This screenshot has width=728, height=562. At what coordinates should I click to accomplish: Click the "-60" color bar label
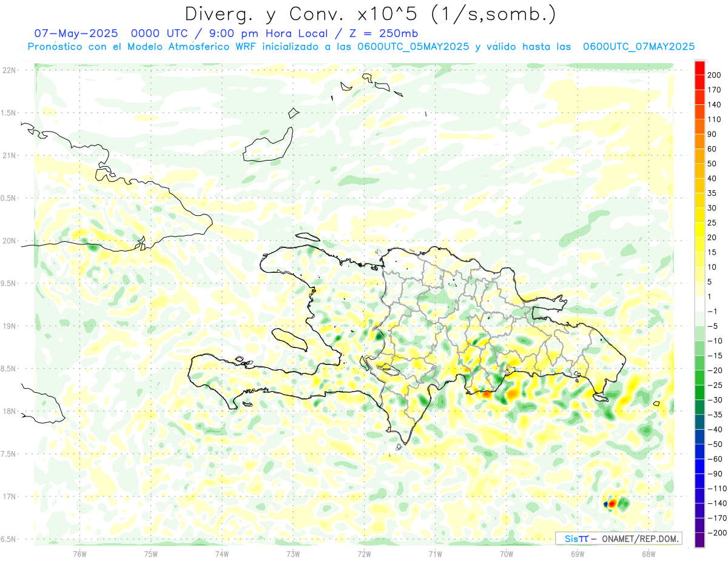(x=715, y=459)
